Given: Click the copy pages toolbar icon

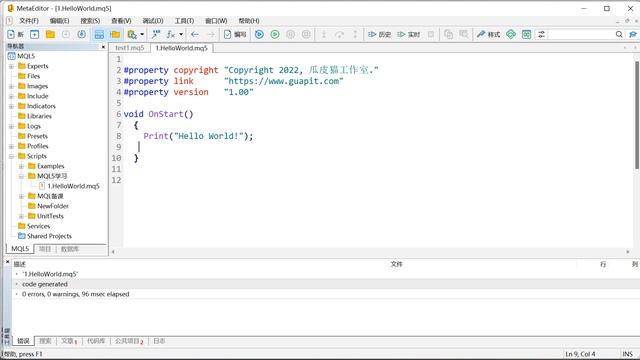Looking at the screenshot, I should tap(448, 35).
